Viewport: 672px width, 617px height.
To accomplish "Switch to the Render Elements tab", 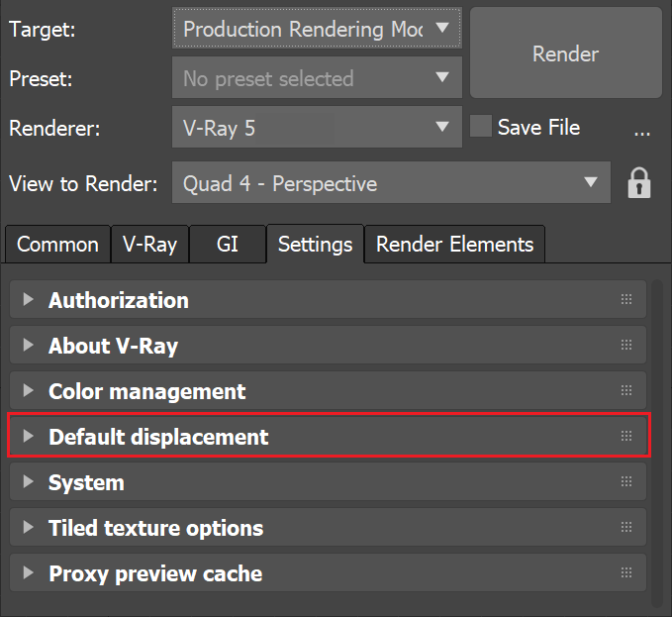I will (454, 245).
